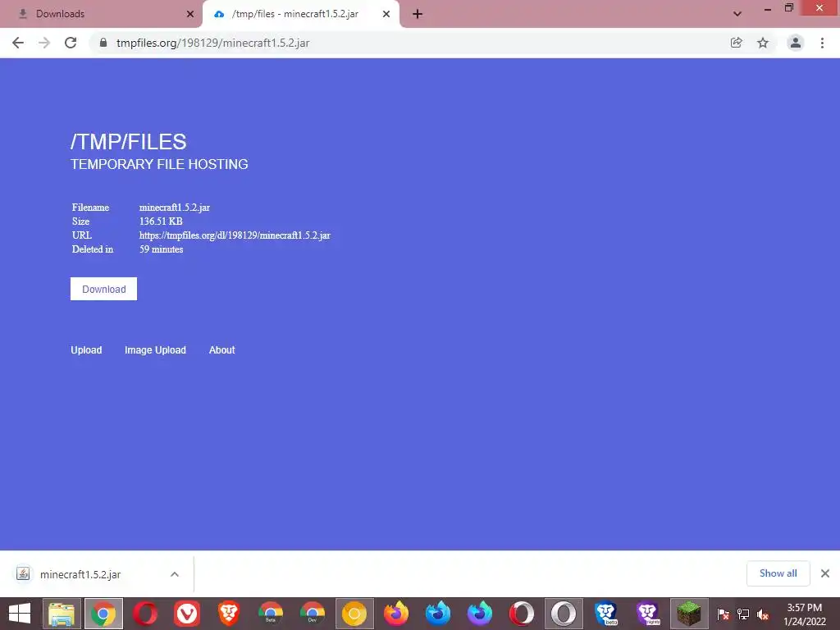
Task: Click the forward navigation arrow
Action: click(44, 43)
